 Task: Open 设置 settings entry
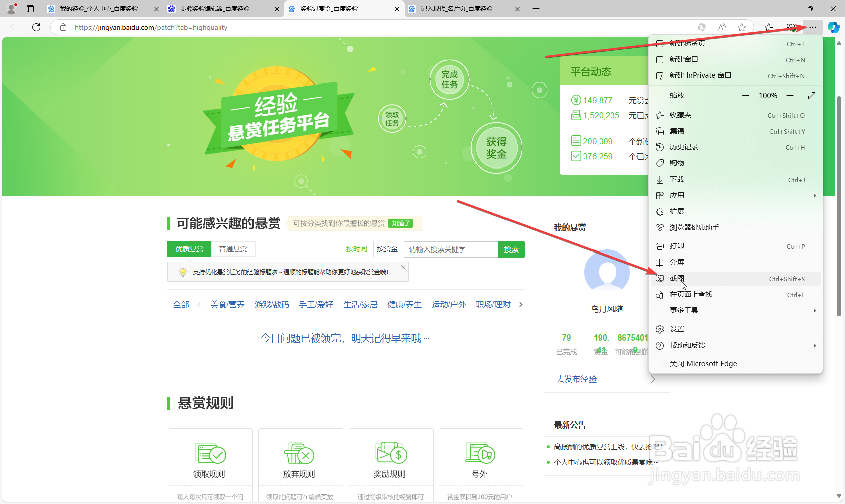(x=736, y=329)
